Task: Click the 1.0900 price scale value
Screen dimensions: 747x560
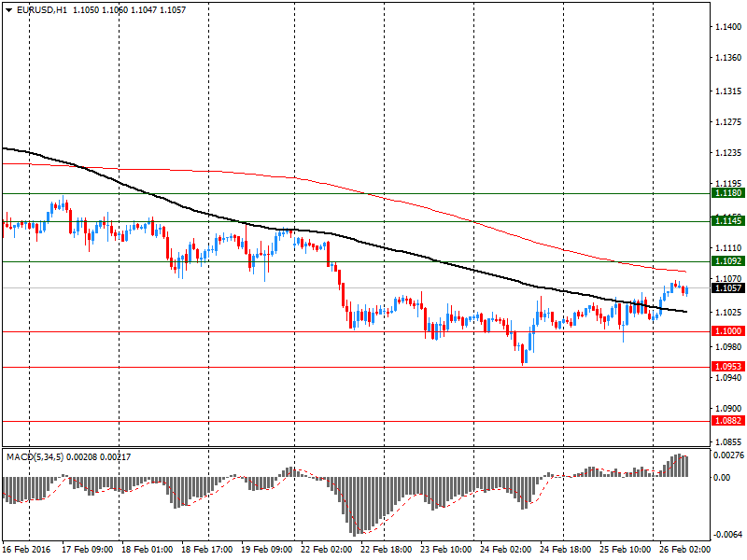Action: (x=729, y=409)
